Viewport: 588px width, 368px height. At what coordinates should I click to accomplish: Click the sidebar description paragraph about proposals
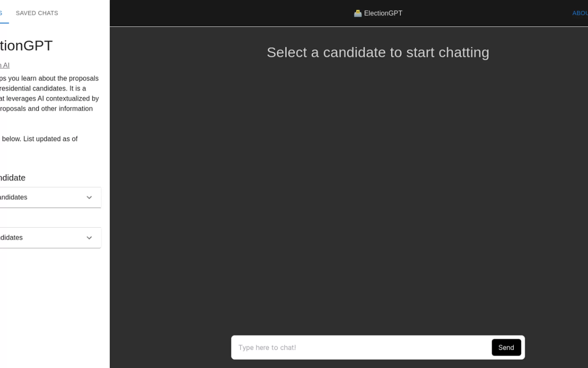(x=49, y=93)
